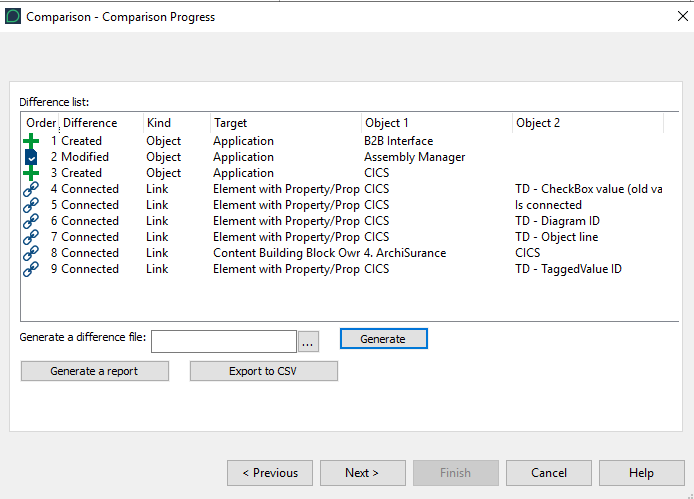Image resolution: width=694 pixels, height=499 pixels.
Task: Click the Generate button
Action: [x=383, y=339]
